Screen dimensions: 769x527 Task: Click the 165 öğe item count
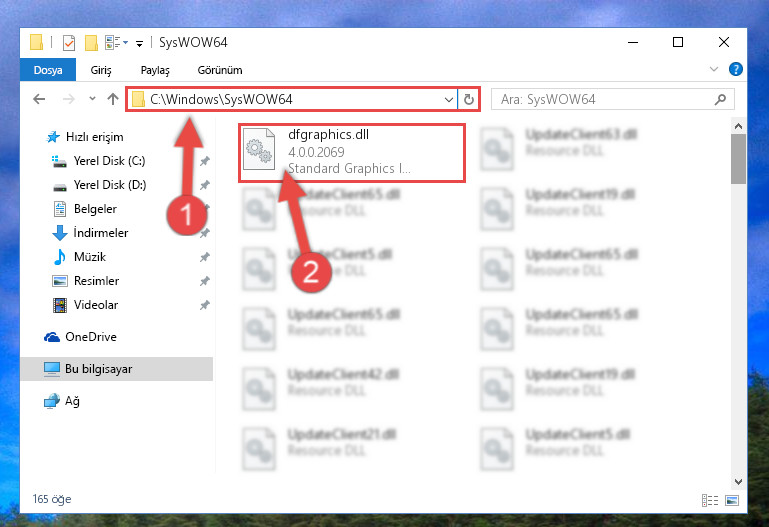[52, 499]
